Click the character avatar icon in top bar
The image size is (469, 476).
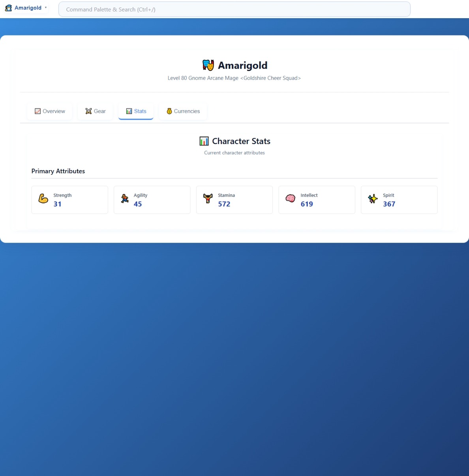click(x=8, y=8)
